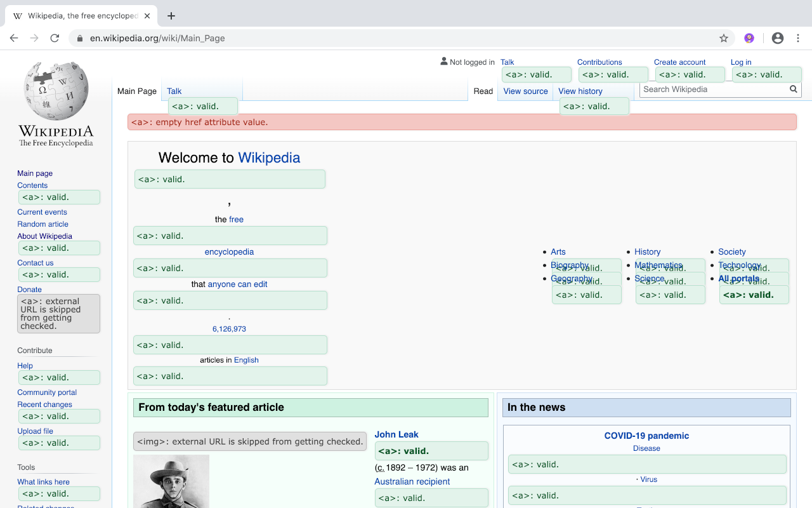
Task: Open the 6,126,973 article count link
Action: pyautogui.click(x=229, y=329)
